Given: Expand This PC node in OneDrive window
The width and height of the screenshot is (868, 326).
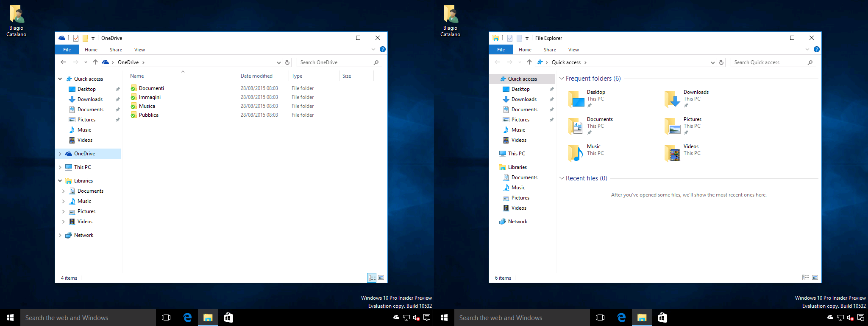Looking at the screenshot, I should tap(60, 167).
